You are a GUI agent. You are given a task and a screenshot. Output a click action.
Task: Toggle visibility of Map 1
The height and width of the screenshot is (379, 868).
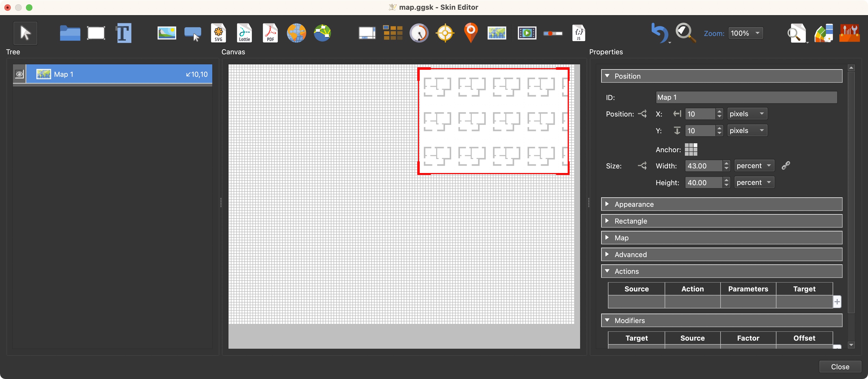[x=19, y=74]
